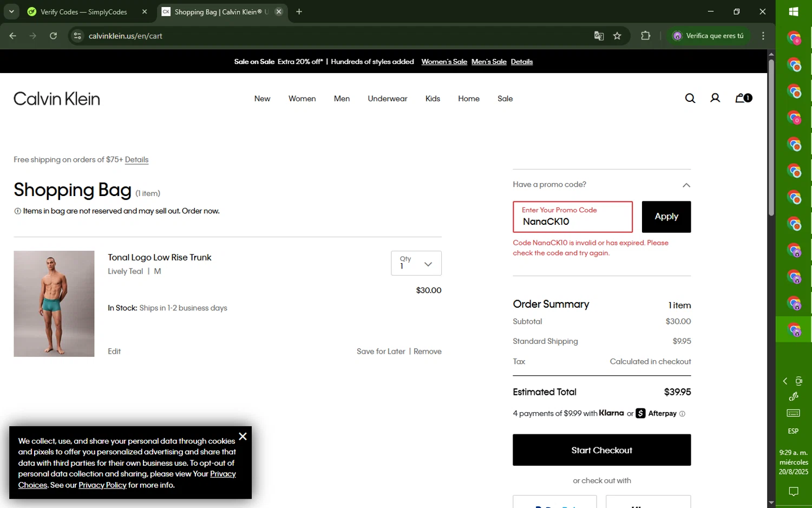Close the Shopping Bag browser tab

279,12
